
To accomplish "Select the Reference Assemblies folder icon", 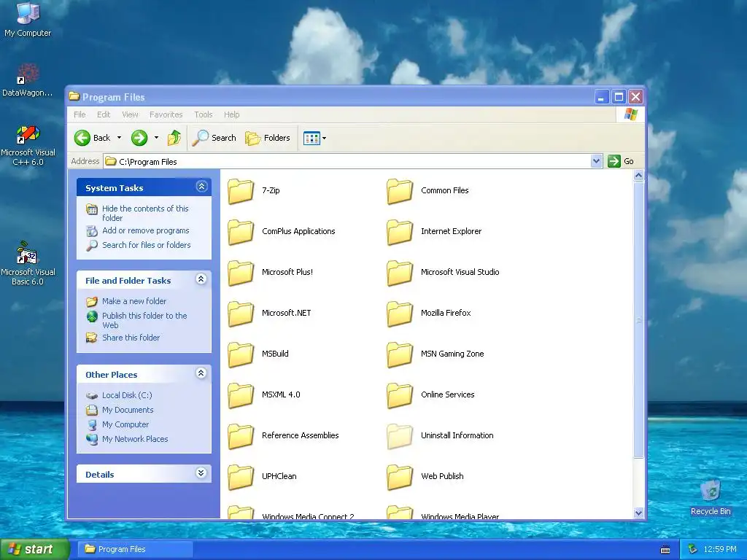I will [241, 437].
